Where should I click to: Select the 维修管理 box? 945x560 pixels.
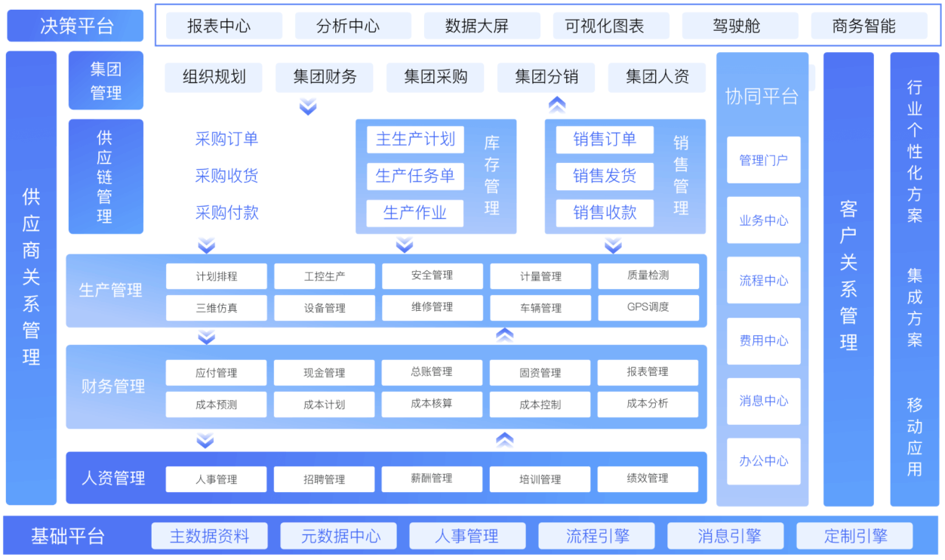point(432,307)
